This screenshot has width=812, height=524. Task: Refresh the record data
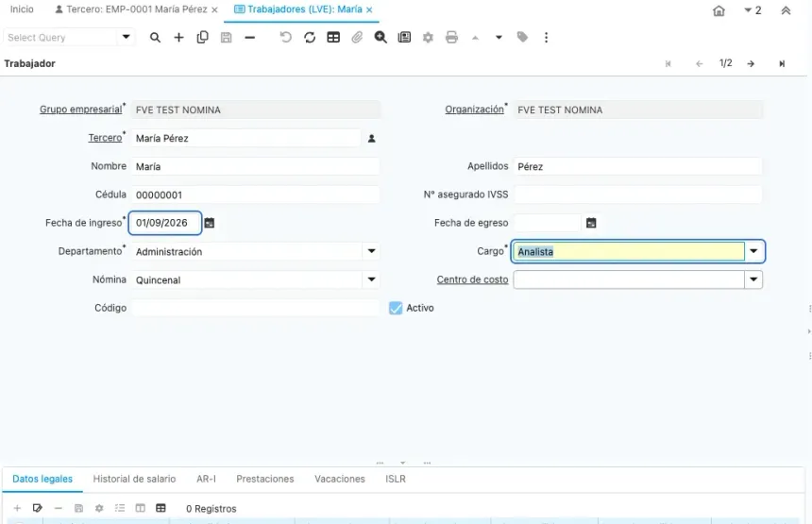click(x=310, y=37)
